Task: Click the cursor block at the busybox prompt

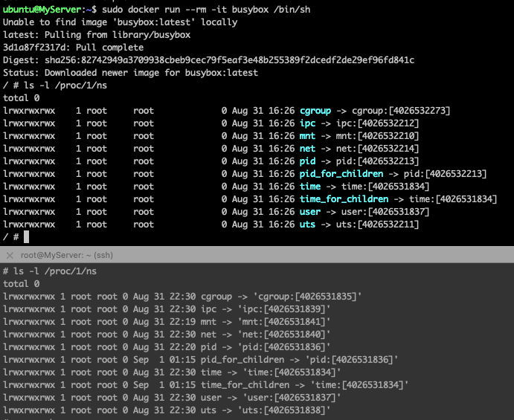Action: point(27,237)
